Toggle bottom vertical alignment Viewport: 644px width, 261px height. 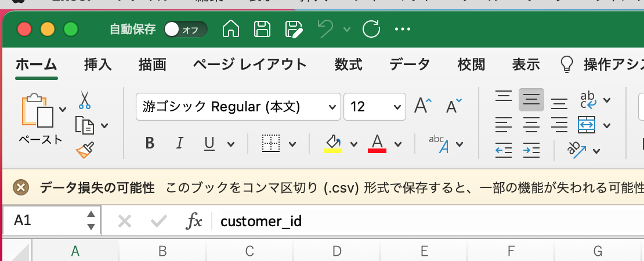point(559,103)
